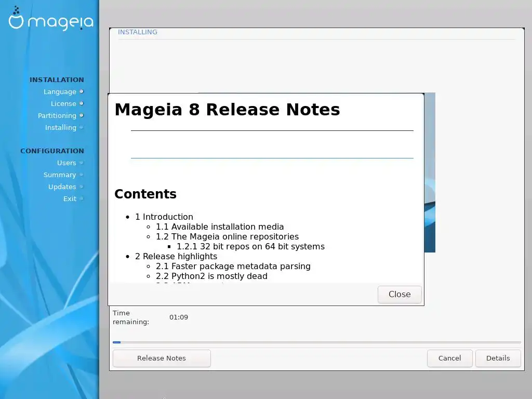Image resolution: width=532 pixels, height=399 pixels.
Task: Click the 'INSTALLATION' sidebar heading
Action: [57, 79]
